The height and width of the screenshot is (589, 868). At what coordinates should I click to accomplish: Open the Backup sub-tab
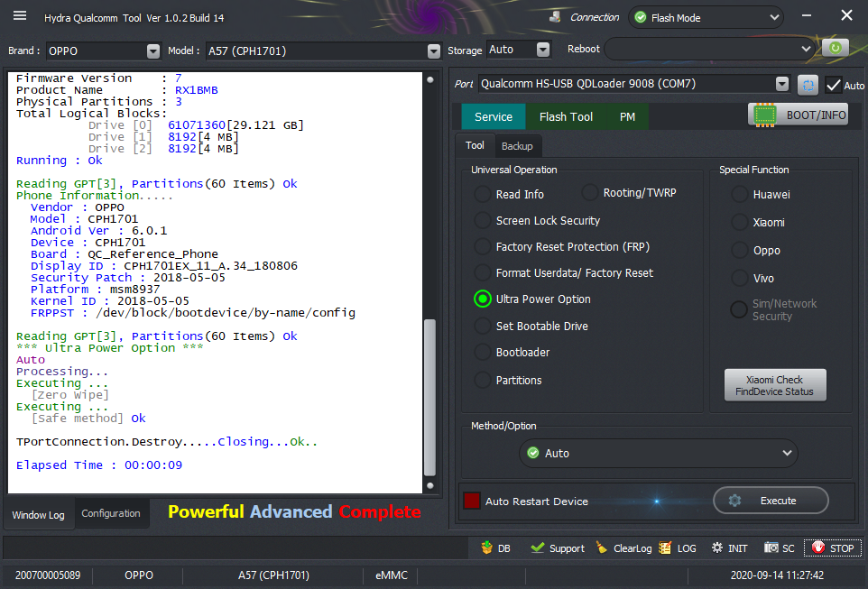[517, 146]
